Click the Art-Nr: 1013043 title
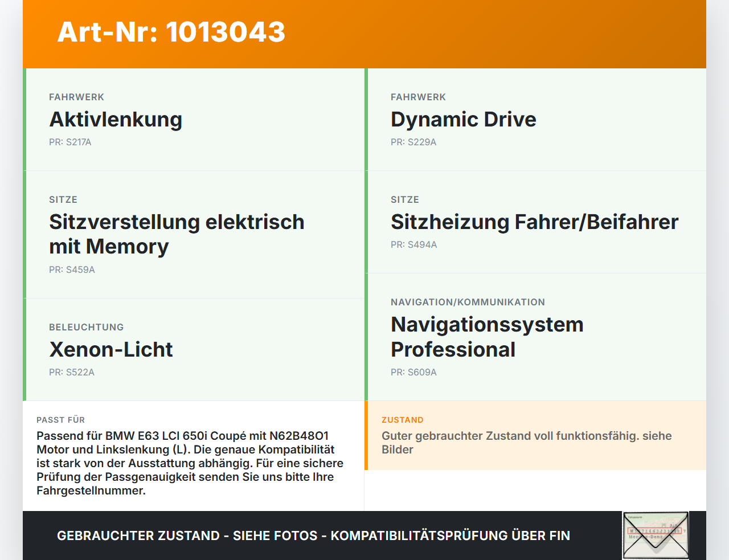 [171, 32]
